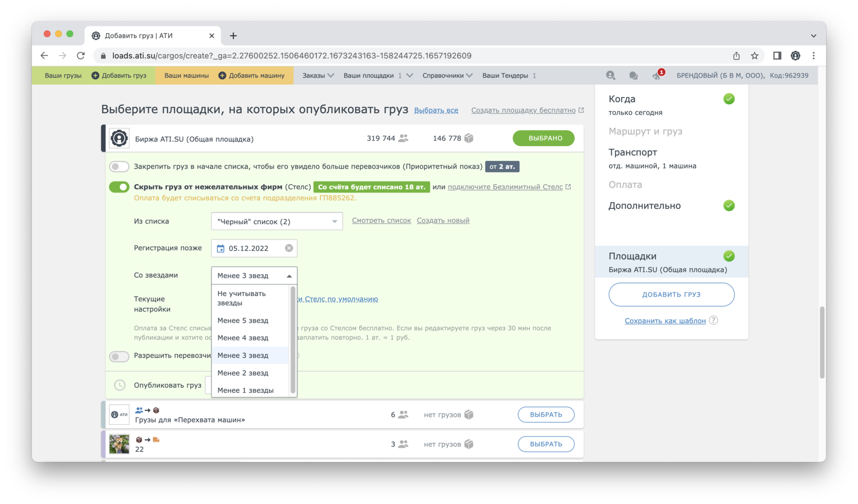Click the ДОБАВИТЬ ГРУЗ button
Image resolution: width=858 pixels, height=504 pixels.
point(671,295)
